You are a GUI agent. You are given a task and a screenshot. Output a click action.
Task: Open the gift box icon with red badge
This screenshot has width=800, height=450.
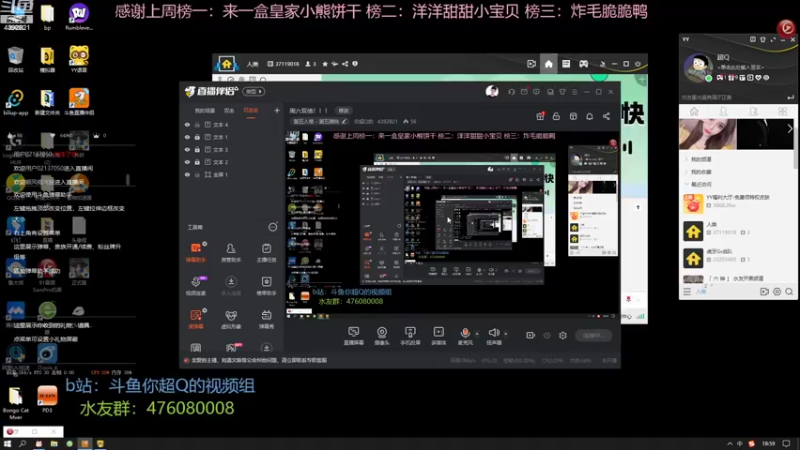point(540,116)
